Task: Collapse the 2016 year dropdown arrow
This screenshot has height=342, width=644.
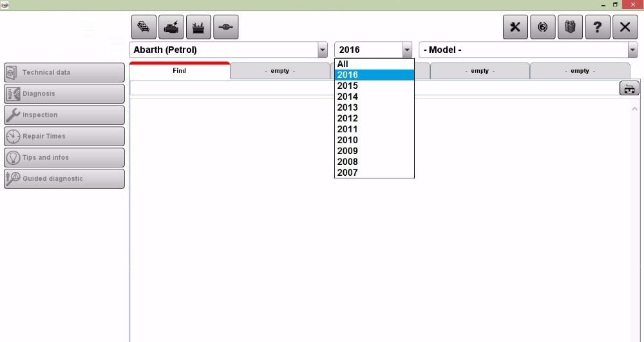Action: tap(406, 50)
